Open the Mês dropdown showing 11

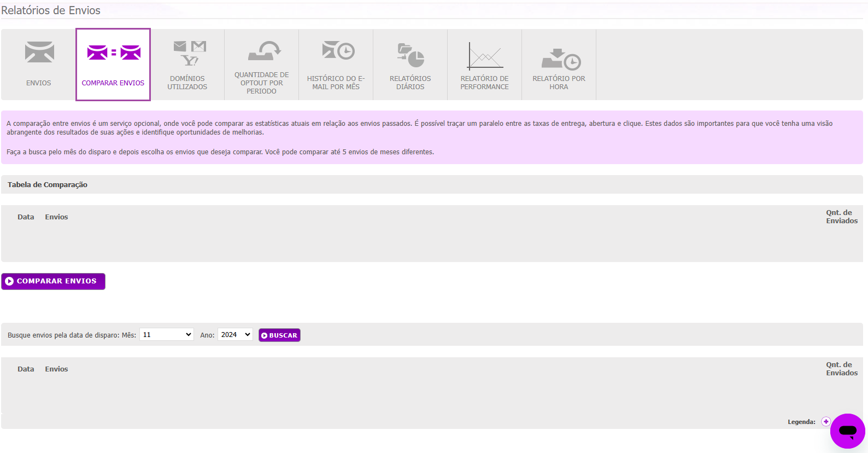pos(167,334)
